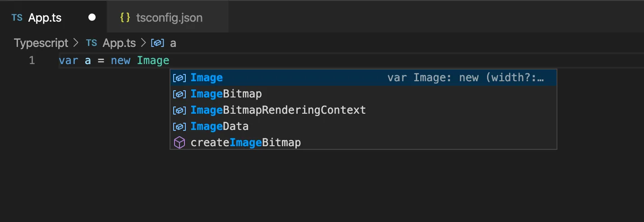The height and width of the screenshot is (222, 644).
Task: Click the curly braces icon on the tsconfig.json tab
Action: 125,18
